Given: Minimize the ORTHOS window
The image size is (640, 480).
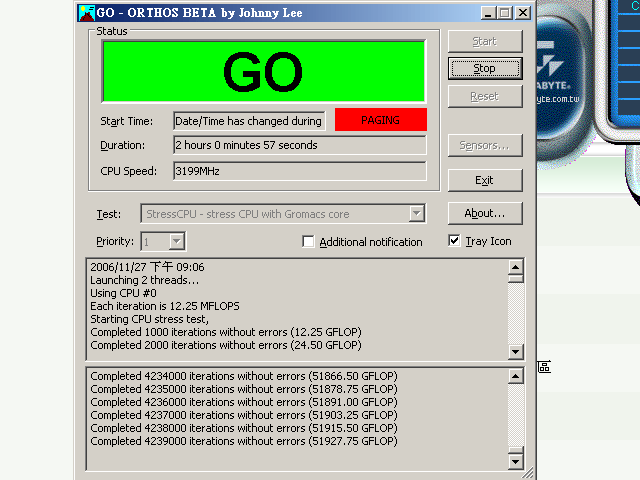Looking at the screenshot, I should [488, 13].
